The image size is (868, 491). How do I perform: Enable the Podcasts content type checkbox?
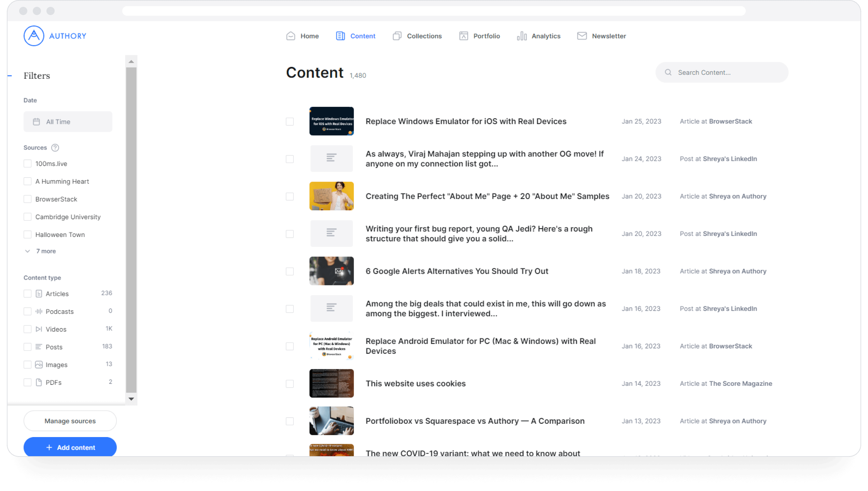pyautogui.click(x=27, y=311)
